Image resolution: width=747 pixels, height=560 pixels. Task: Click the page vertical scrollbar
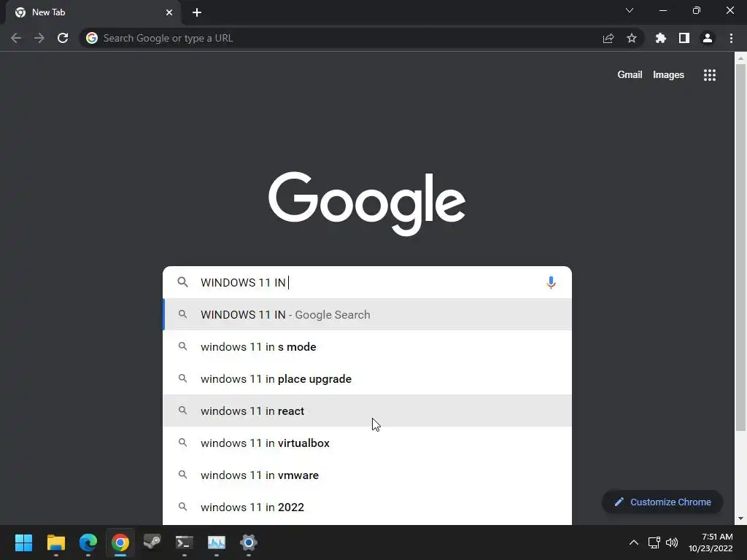740,248
